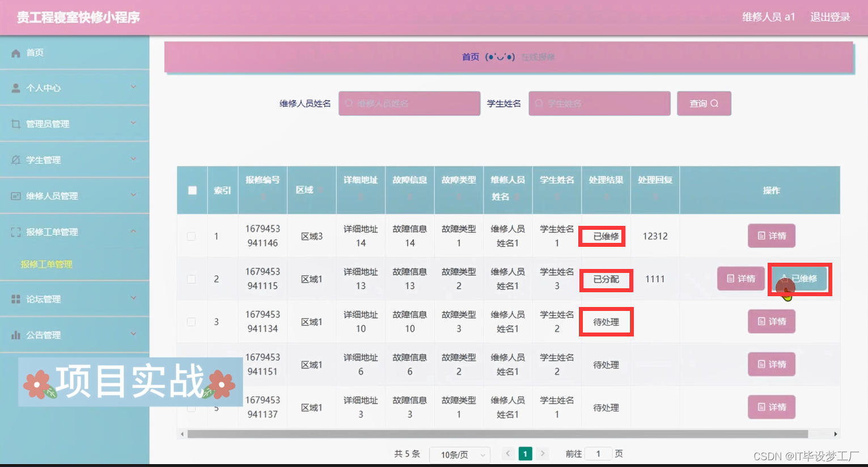Tick checkbox for row 2 详细地址 13
Viewport: 868px width, 467px height.
coord(192,279)
